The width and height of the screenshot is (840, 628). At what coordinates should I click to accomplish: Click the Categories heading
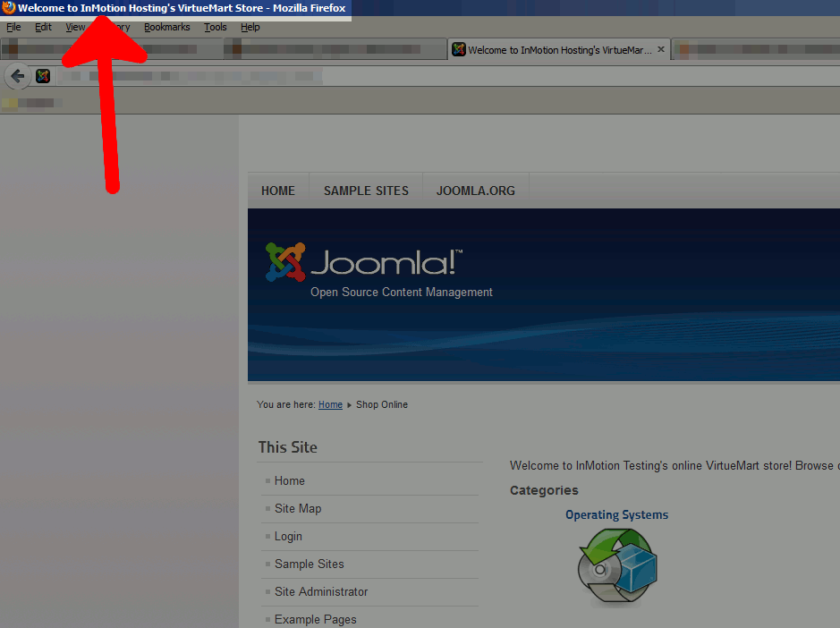544,490
